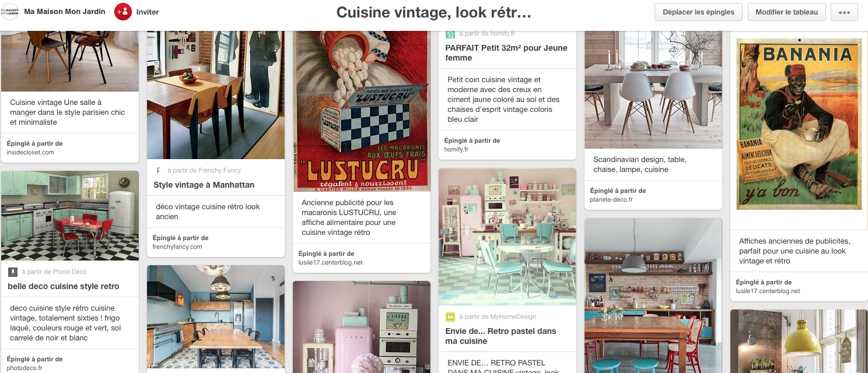
Task: Click the Photo Déco source icon
Action: (x=13, y=272)
